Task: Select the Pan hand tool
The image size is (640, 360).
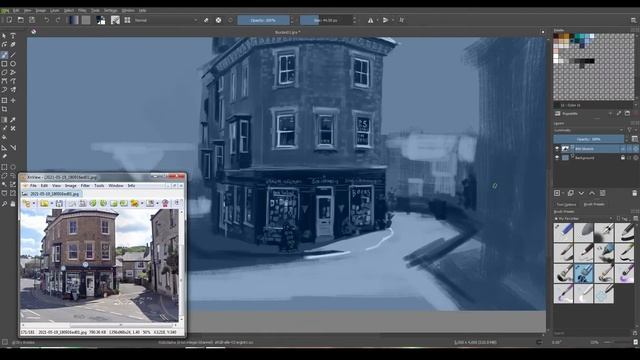Action: [13, 203]
